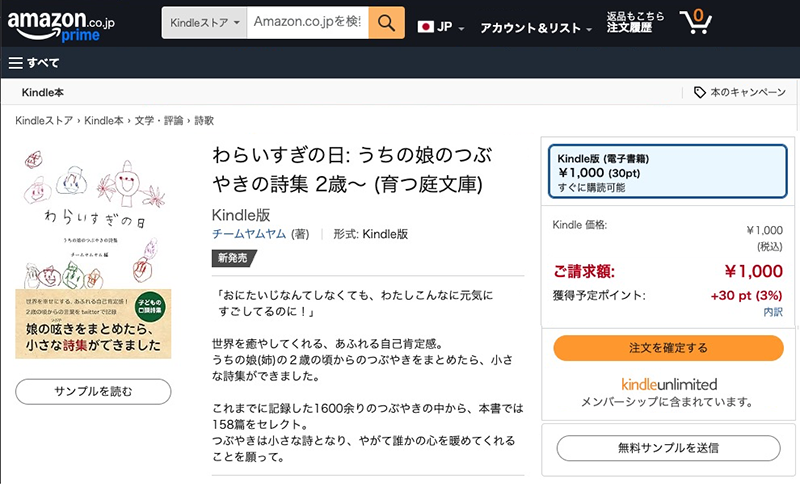The height and width of the screenshot is (487, 800).
Task: Expand the JP language selector arrow
Action: click(x=461, y=29)
